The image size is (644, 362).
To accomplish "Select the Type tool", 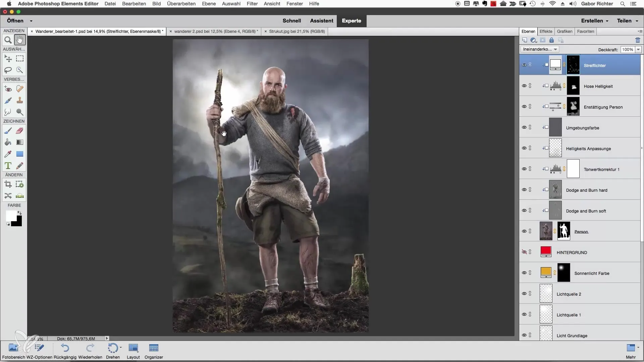I will [8, 166].
